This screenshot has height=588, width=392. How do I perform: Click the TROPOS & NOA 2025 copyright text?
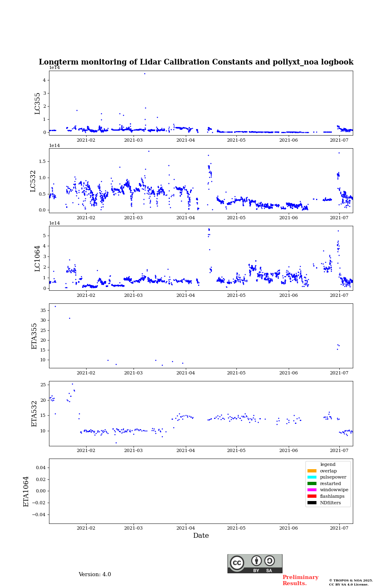[x=351, y=580]
